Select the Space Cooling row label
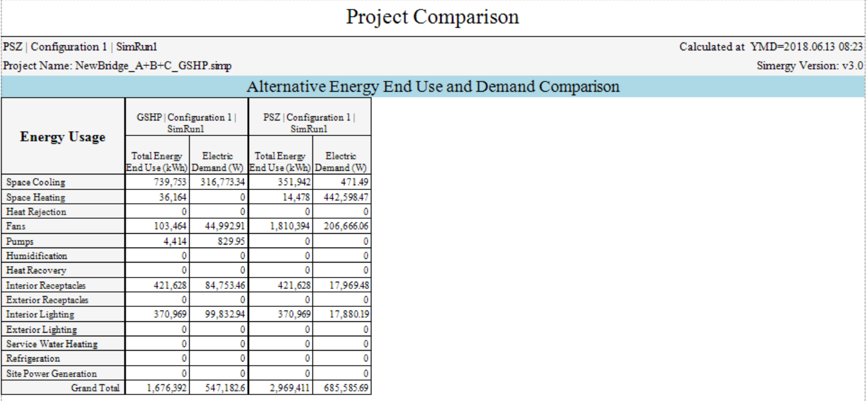Screen dimensions: 868x401 pyautogui.click(x=36, y=182)
